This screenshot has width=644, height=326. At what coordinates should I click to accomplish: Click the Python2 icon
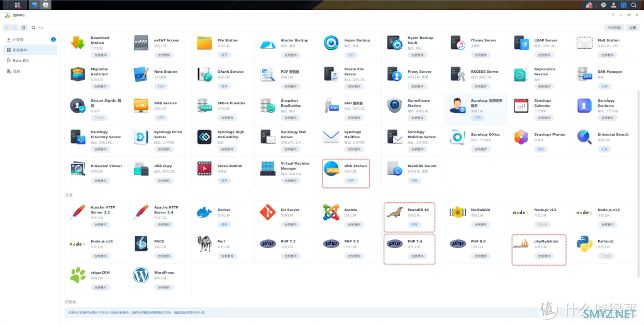[x=584, y=244]
